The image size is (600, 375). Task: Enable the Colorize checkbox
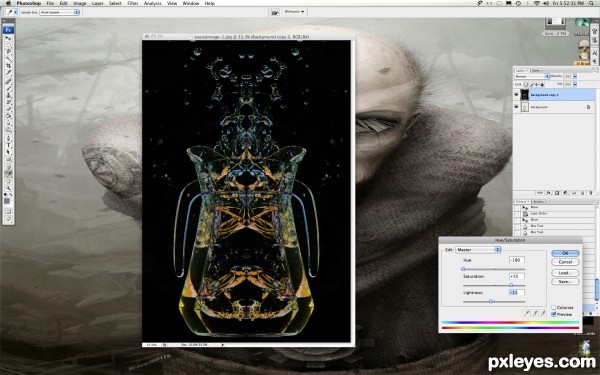553,308
